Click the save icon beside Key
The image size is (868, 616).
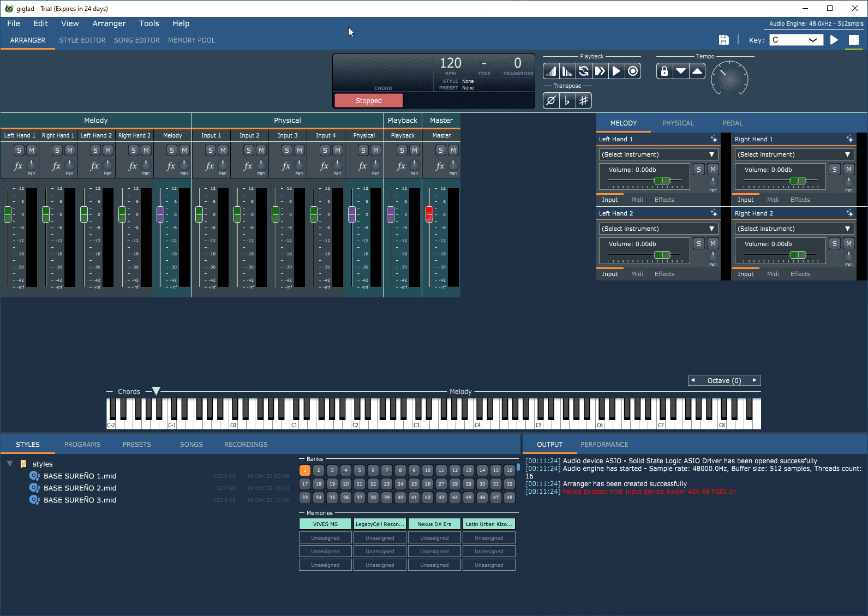[723, 40]
